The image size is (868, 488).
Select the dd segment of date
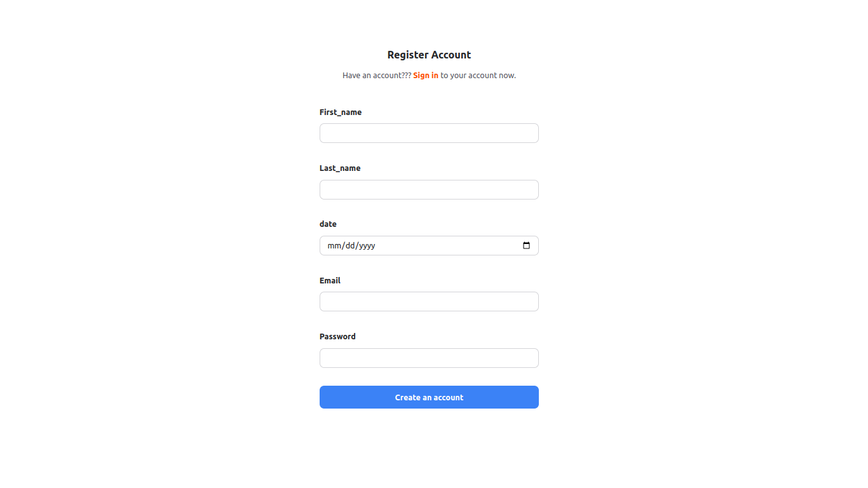349,246
